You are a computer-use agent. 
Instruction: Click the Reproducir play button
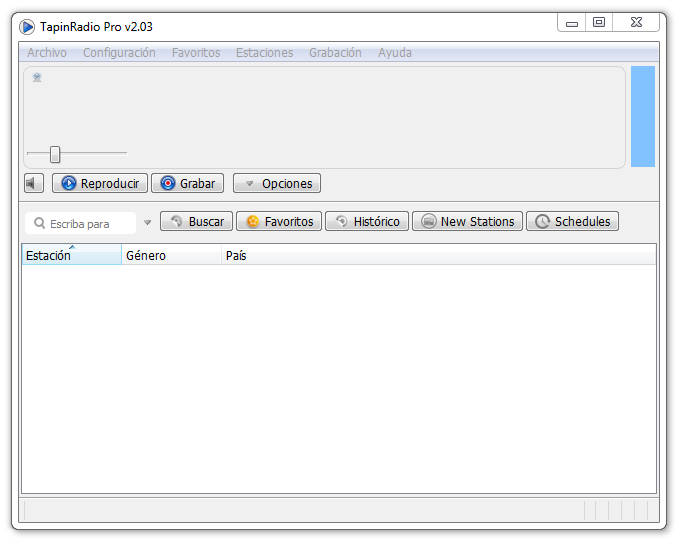[x=100, y=183]
